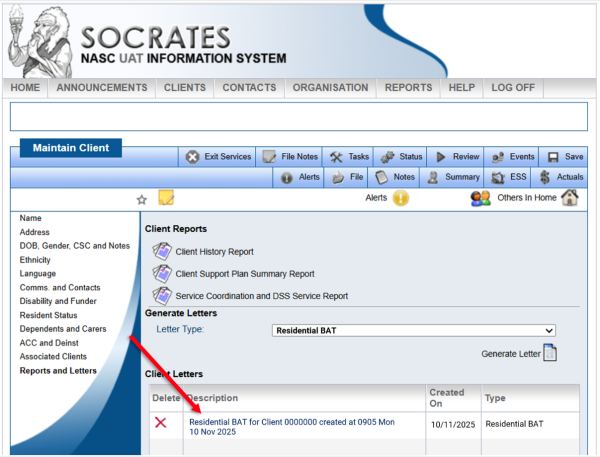
Task: Select Resident Status in the sidebar
Action: point(49,315)
